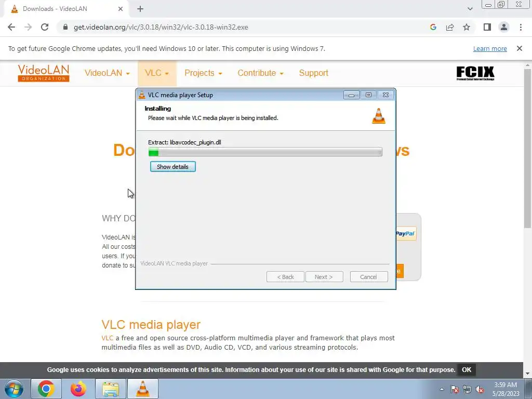Viewport: 532px width, 399px height.
Task: Open the taskbar clock and date
Action: (506, 389)
